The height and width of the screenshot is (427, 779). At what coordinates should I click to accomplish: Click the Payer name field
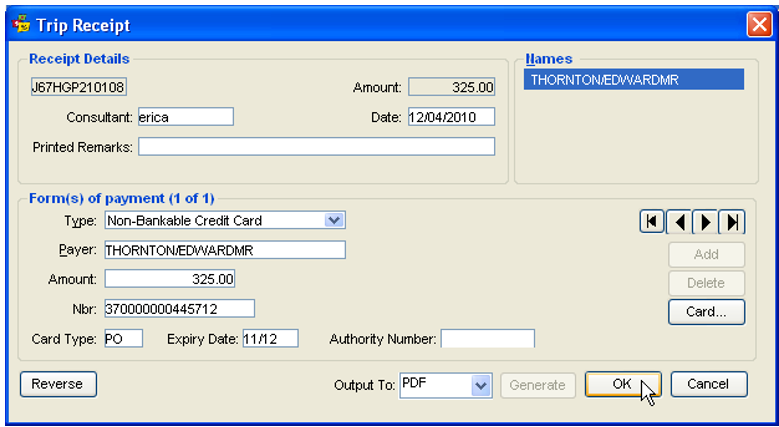pos(225,250)
